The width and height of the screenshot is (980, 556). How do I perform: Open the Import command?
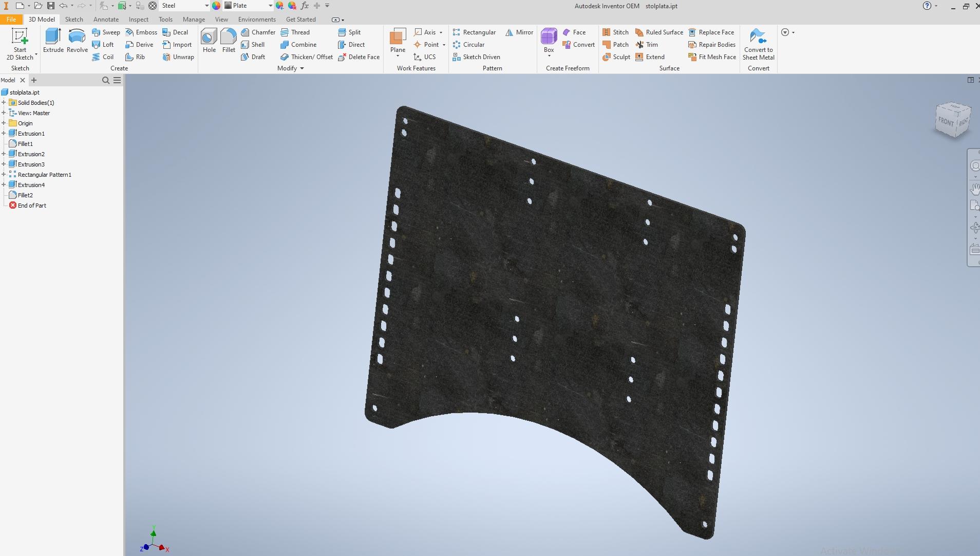click(x=177, y=44)
